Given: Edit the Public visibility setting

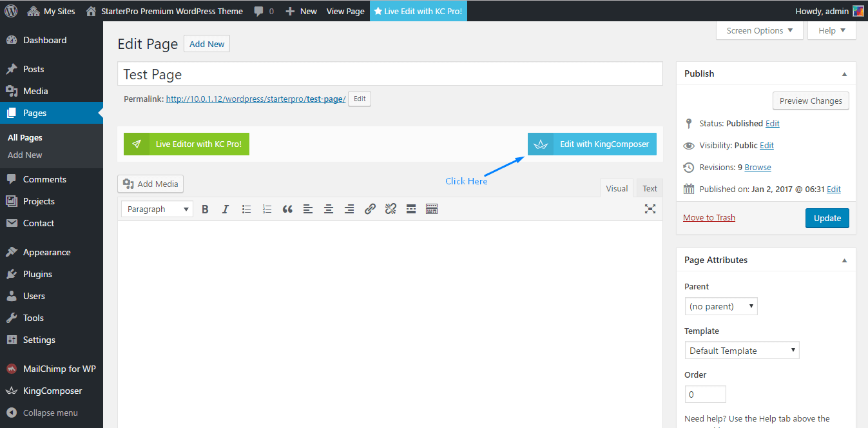Looking at the screenshot, I should click(767, 146).
